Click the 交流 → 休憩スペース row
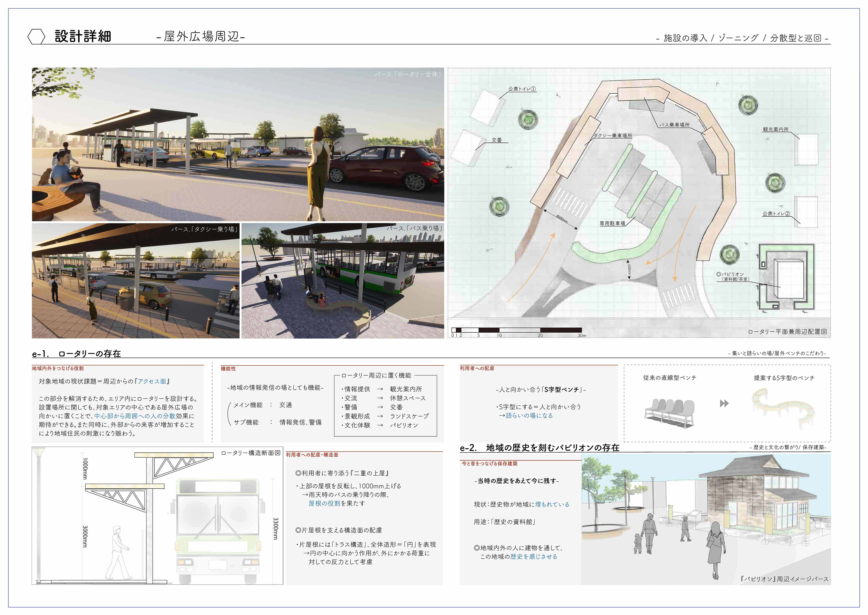 [x=383, y=398]
